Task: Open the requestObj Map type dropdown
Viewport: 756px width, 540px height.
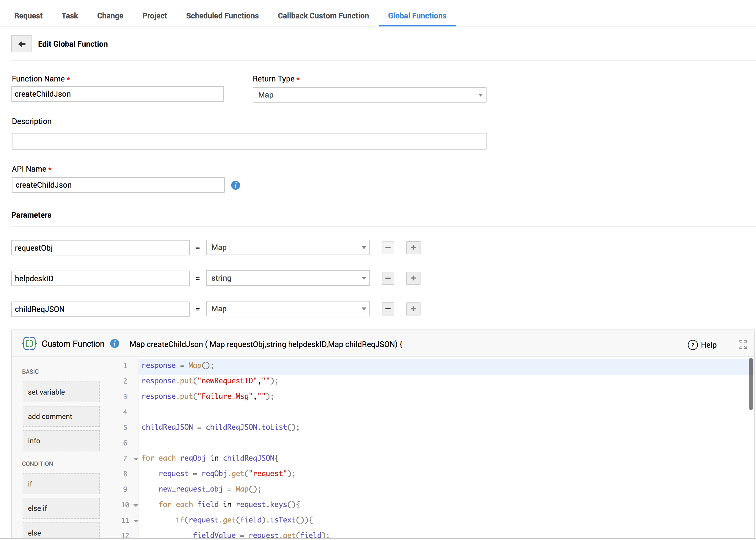Action: (x=288, y=248)
